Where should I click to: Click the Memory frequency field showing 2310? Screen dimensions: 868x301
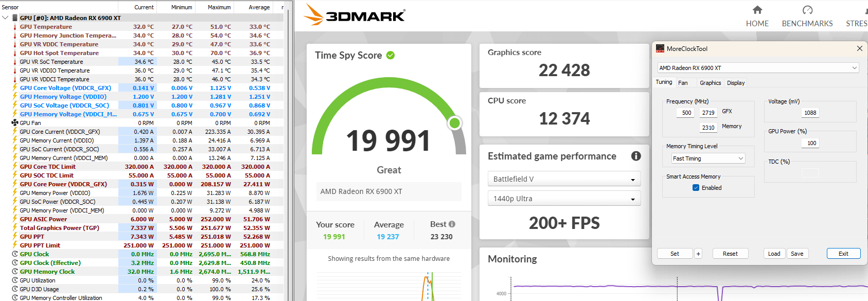(x=708, y=128)
